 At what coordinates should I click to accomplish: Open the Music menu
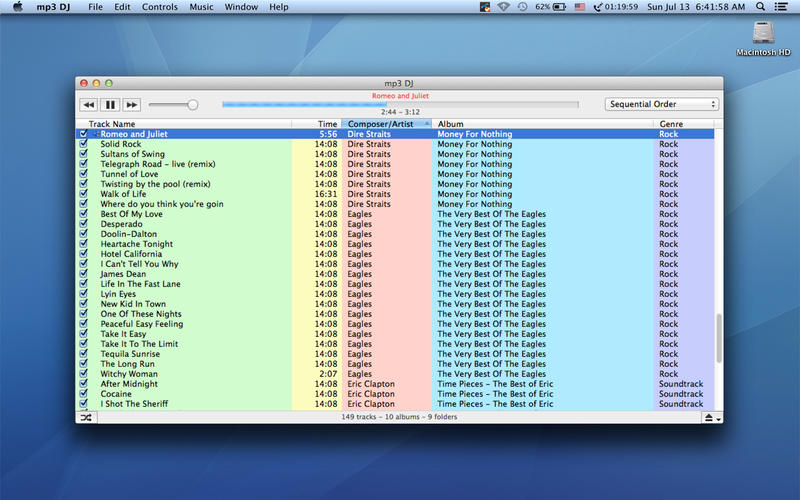[x=201, y=7]
